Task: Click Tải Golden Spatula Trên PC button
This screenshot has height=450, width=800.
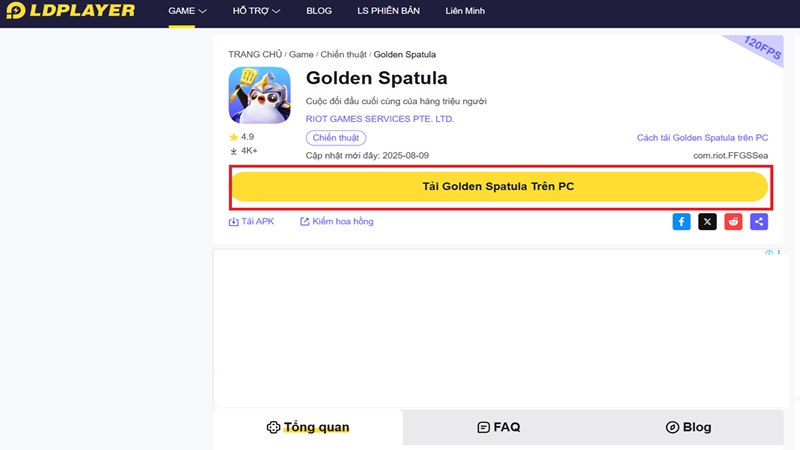Action: [x=499, y=186]
